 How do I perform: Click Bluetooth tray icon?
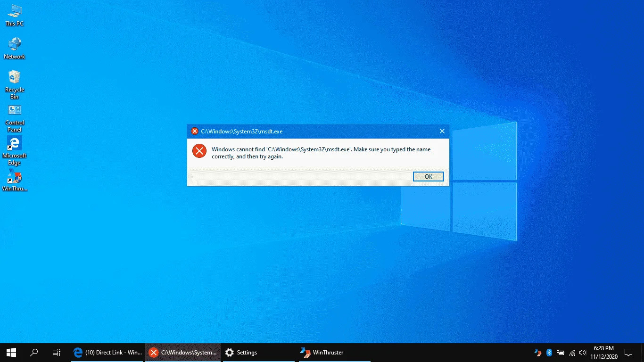point(549,352)
